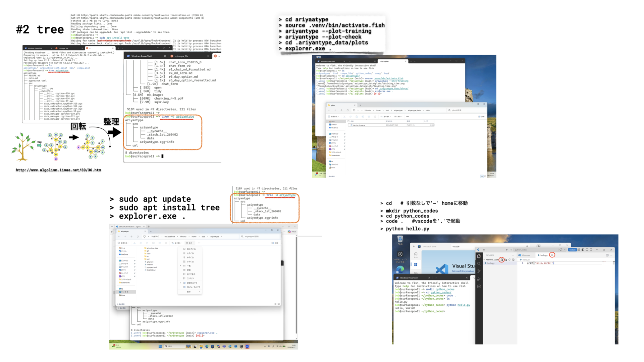644x362 pixels.
Task: Click Apps icon in Microsoft Store sidebar
Action: click(x=416, y=264)
